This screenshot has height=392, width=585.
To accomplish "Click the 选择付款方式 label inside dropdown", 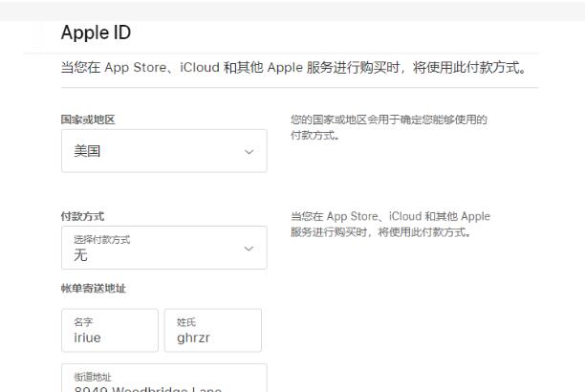I will pos(101,240).
